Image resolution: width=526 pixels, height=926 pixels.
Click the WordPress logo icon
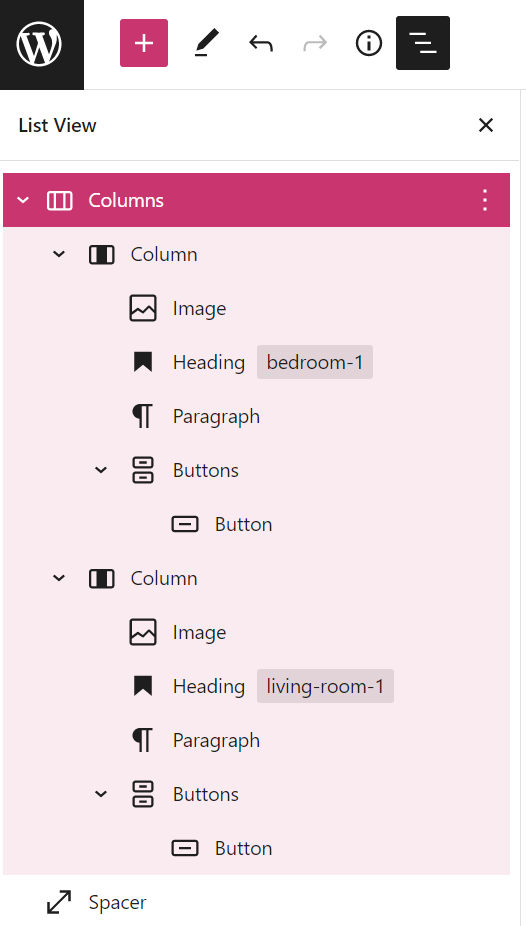click(x=39, y=43)
